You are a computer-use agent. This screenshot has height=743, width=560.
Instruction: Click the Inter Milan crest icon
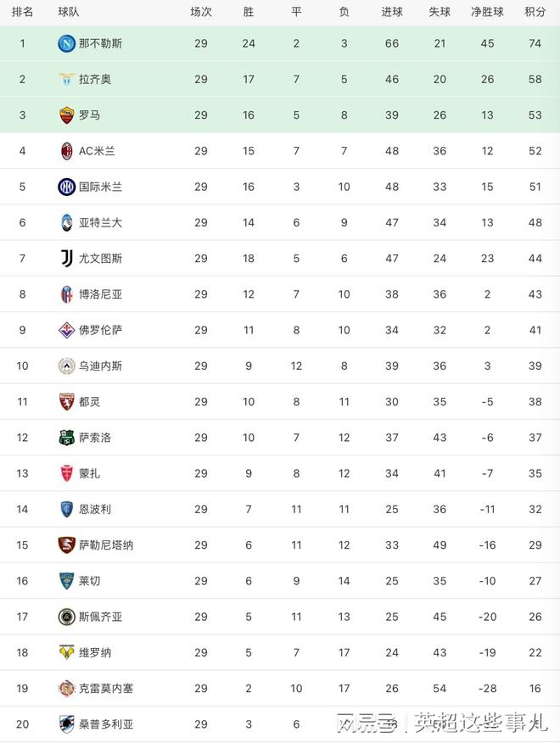click(x=66, y=187)
